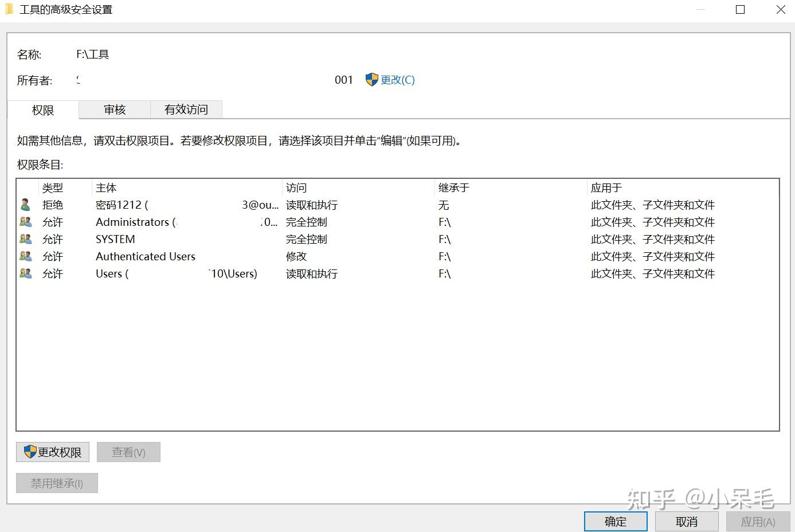Click the 无 inherited-from cell

coord(444,205)
